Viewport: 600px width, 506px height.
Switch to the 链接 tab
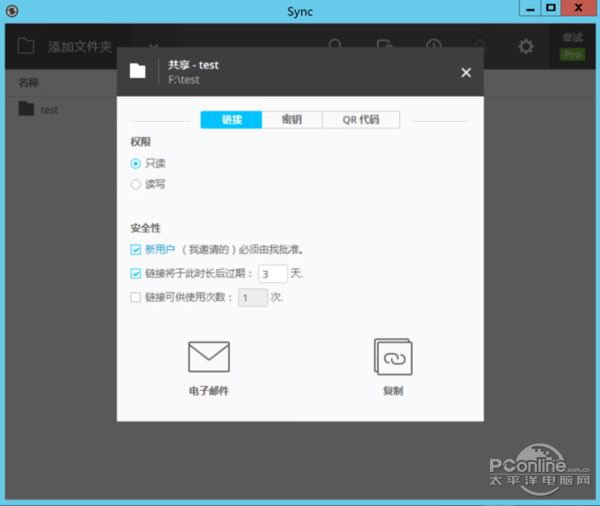point(231,120)
